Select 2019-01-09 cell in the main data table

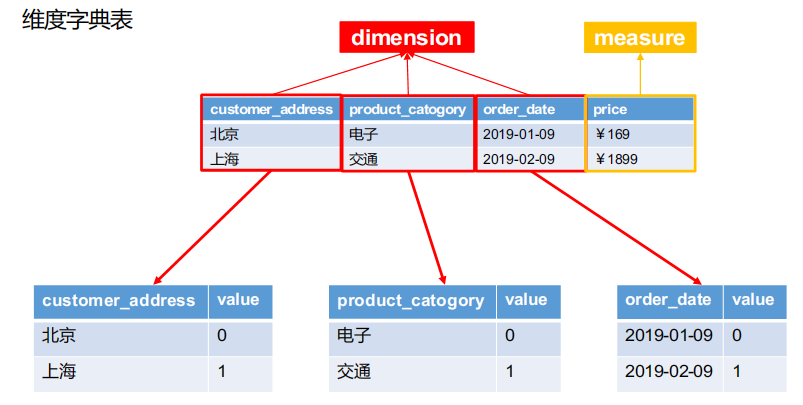click(530, 134)
